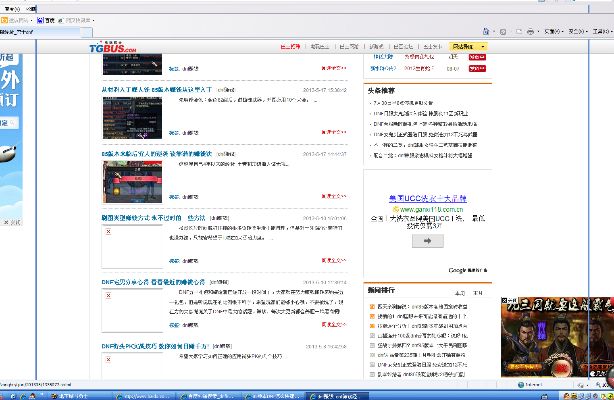Click the orange-icon first favorites bar item

(x=16, y=20)
